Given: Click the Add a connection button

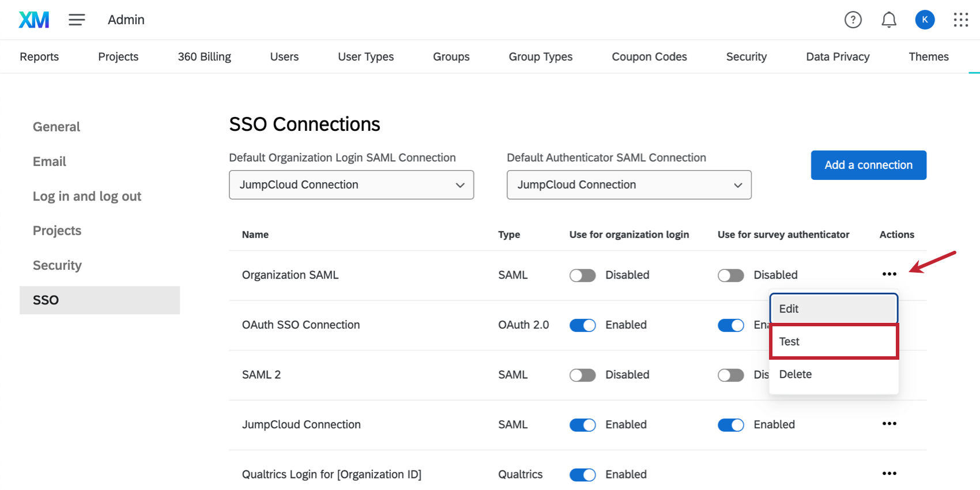Looking at the screenshot, I should [x=868, y=165].
